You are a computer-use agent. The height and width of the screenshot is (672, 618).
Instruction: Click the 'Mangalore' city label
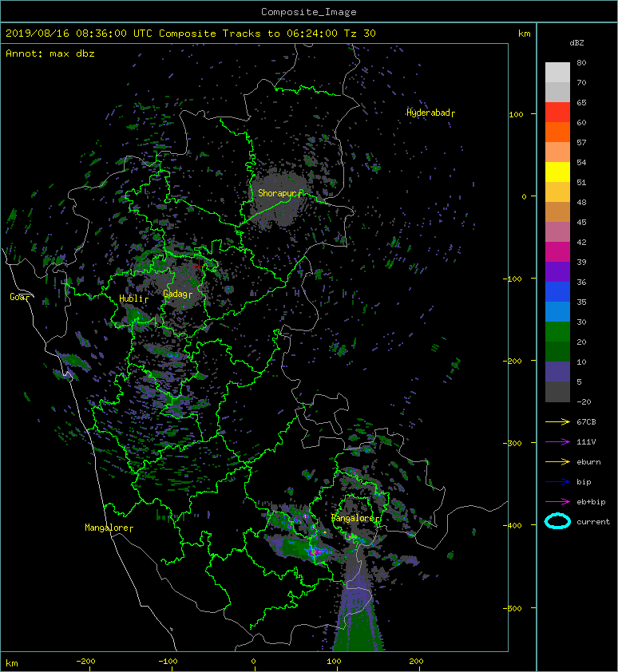point(109,528)
